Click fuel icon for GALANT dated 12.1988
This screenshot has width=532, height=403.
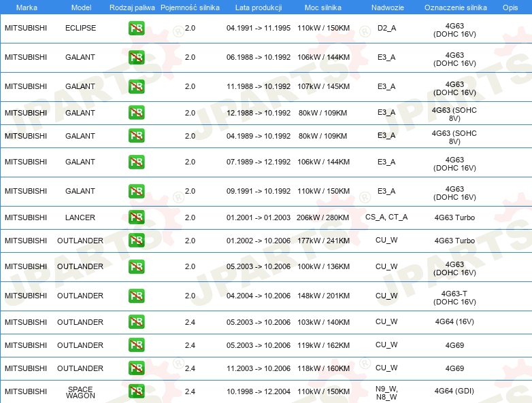pyautogui.click(x=136, y=113)
